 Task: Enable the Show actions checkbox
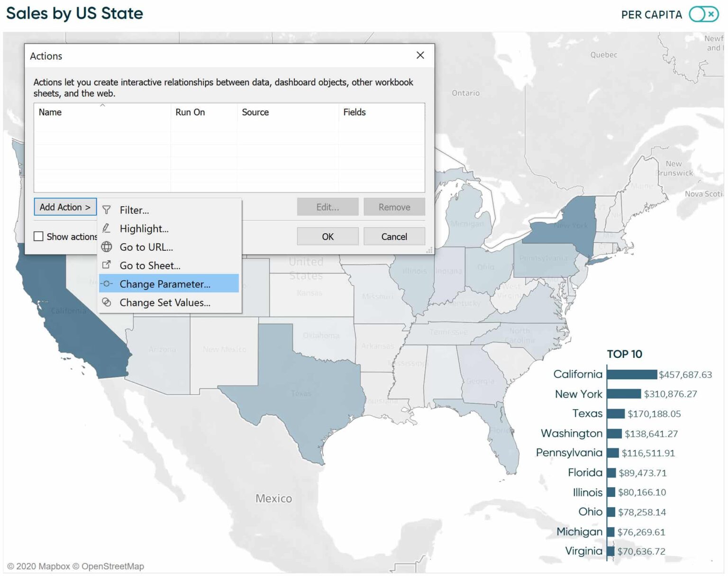click(38, 236)
